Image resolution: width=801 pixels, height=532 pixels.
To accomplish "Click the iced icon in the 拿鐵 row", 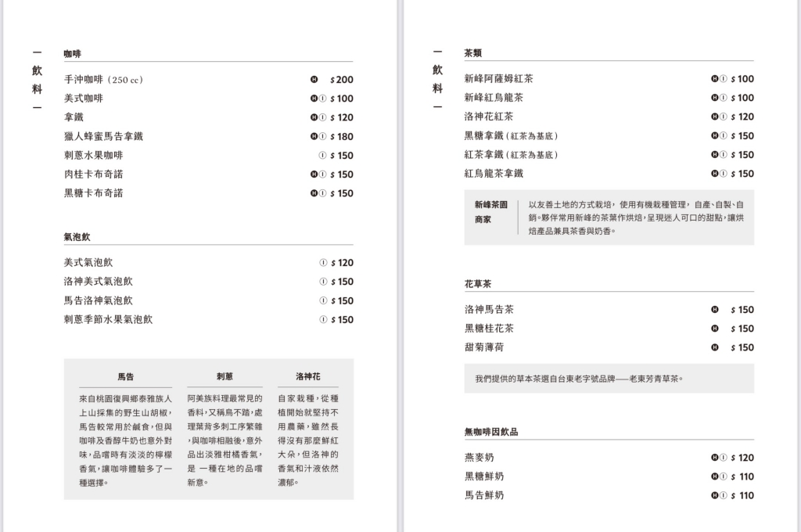I will (322, 117).
